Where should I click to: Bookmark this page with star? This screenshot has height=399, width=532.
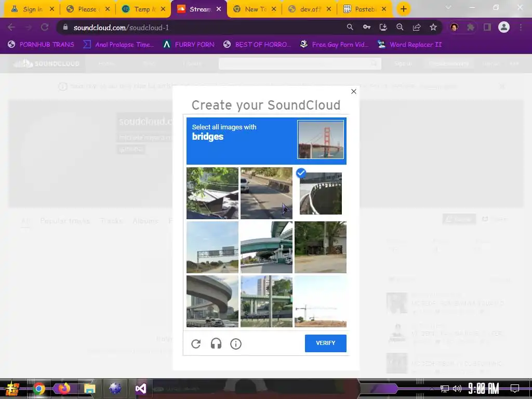[433, 27]
